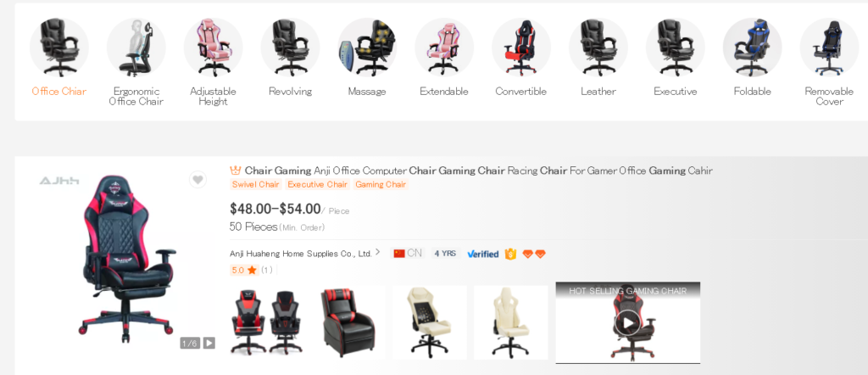Click the Executive Chair tag
This screenshot has width=868, height=375.
pos(318,184)
